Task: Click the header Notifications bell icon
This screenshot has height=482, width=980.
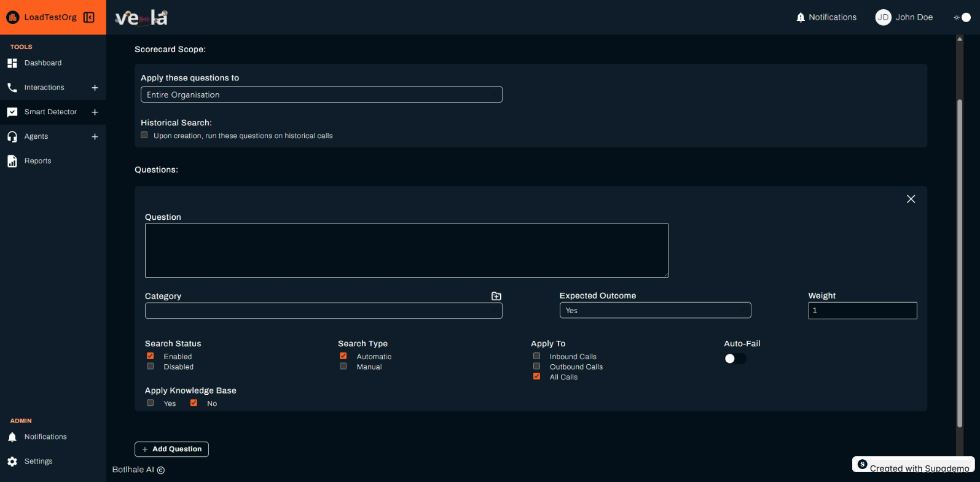Action: (x=801, y=17)
